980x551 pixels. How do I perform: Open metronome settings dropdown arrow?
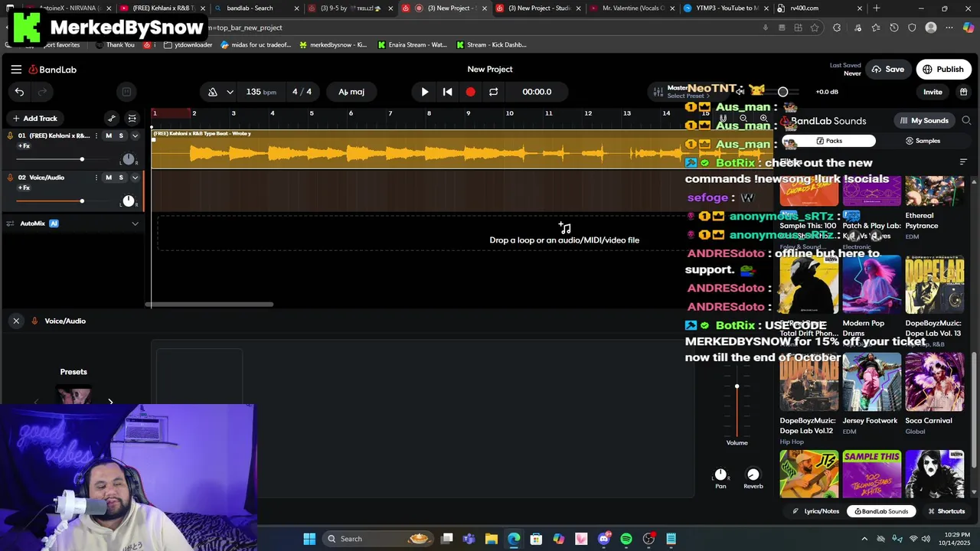(230, 92)
